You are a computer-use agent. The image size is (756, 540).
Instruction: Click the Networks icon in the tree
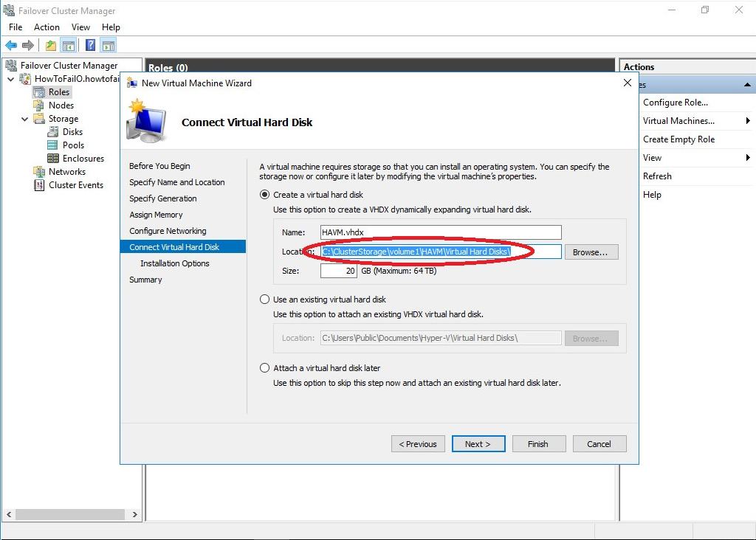39,171
